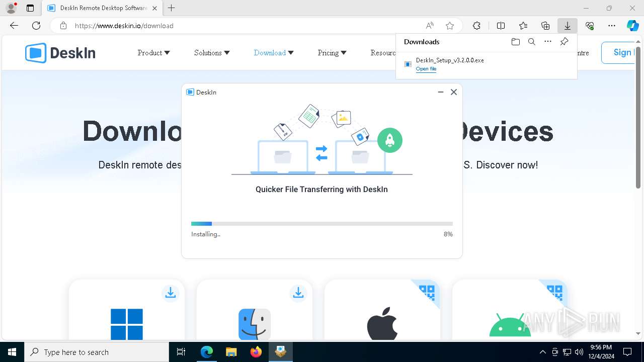
Task: Open volume control in system tray
Action: point(579,352)
